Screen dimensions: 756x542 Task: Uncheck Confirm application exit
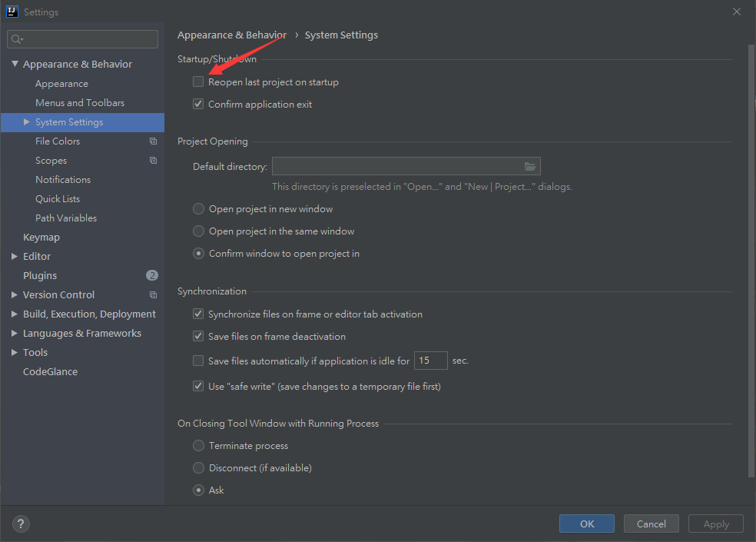(198, 105)
